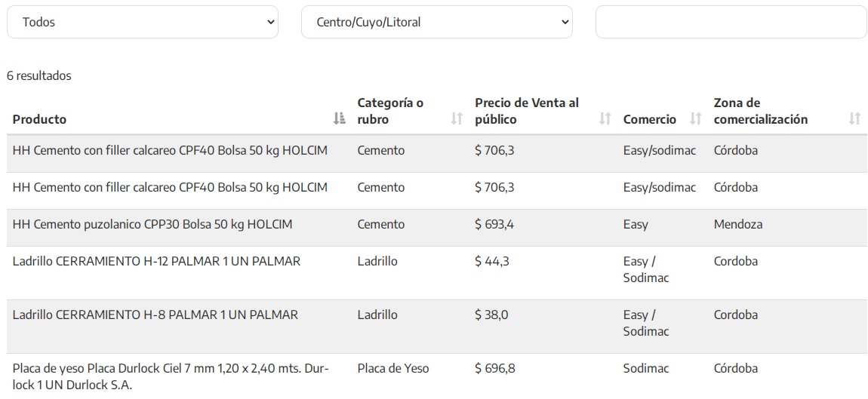Sort by Zona de comercialización arrows

[854, 119]
